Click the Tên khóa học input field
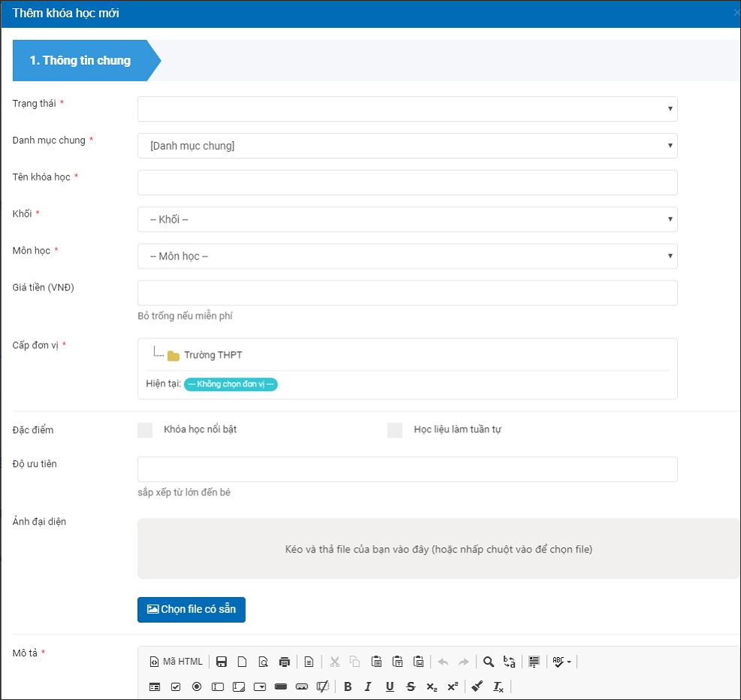Screen dimensions: 741x700 (x=407, y=183)
